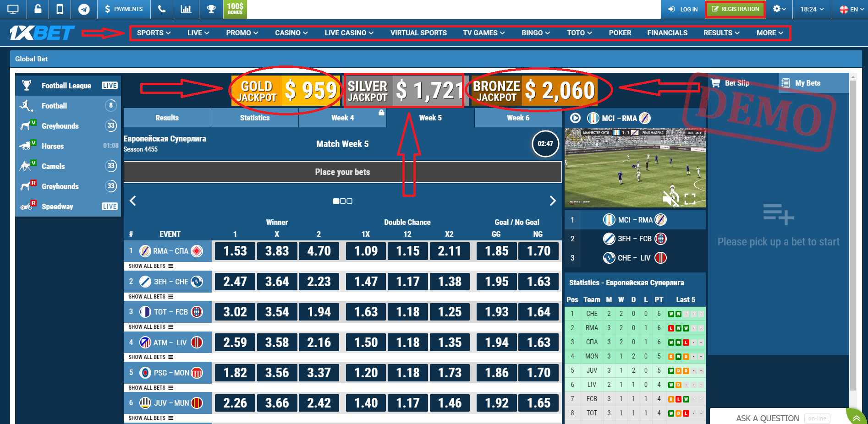Select the third market page indicator dot
868x424 pixels.
click(350, 201)
